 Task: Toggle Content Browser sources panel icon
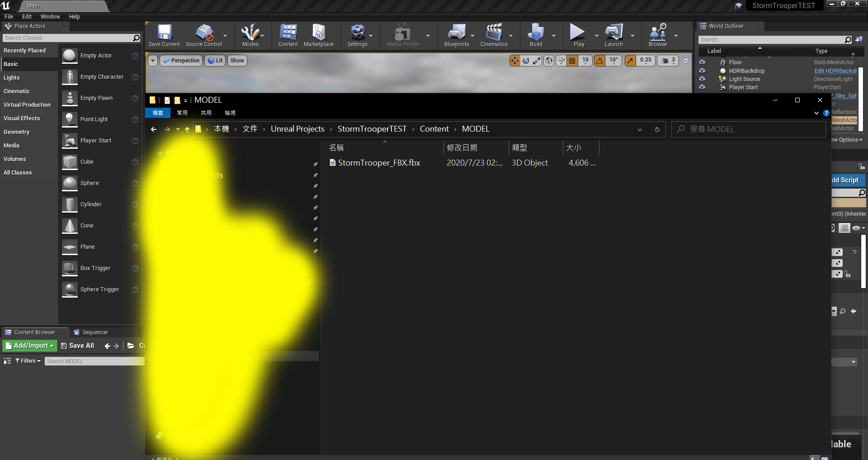(x=7, y=361)
